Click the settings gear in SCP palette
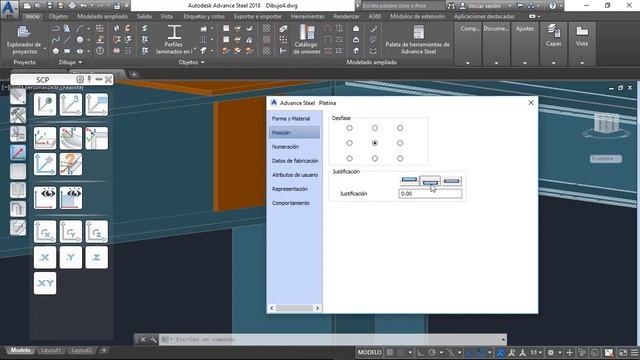Screen dimensions: 640x360 tap(80, 80)
